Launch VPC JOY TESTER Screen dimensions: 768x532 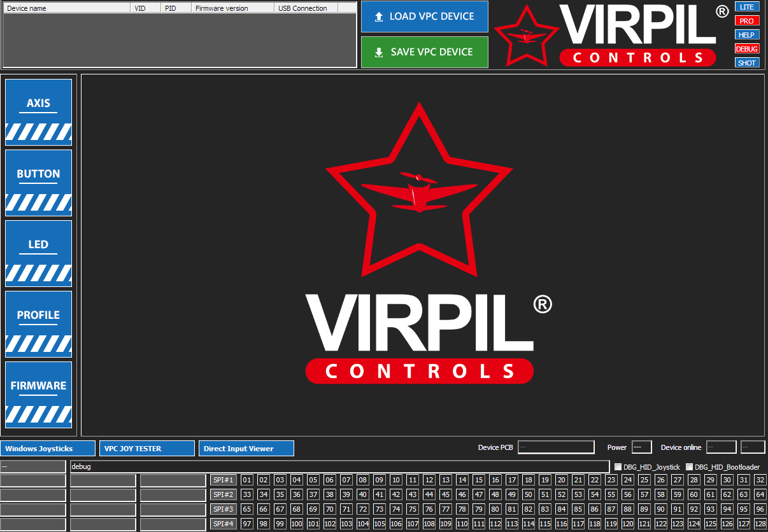point(147,449)
